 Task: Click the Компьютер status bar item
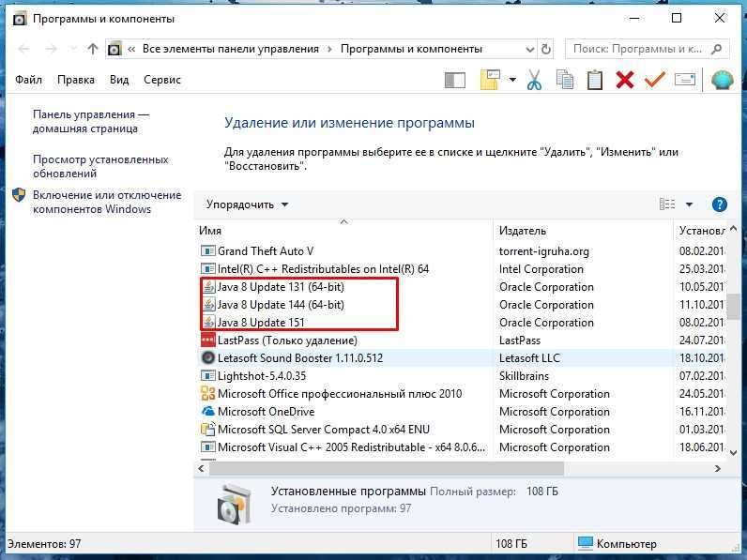tap(617, 543)
